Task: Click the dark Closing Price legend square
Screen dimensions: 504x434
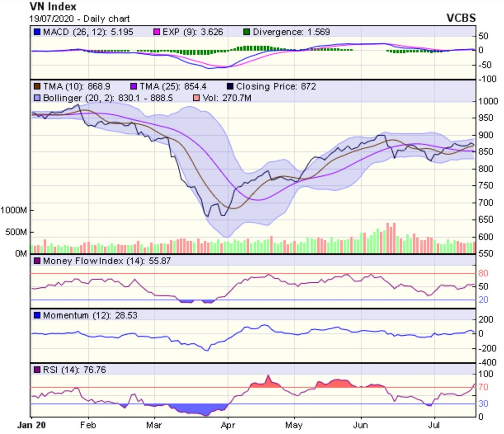Action: tap(230, 87)
